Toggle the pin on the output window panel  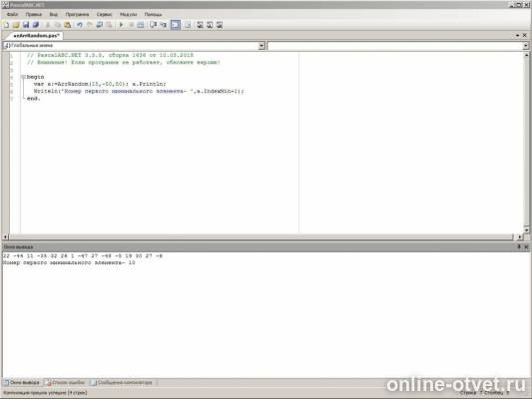[519, 246]
